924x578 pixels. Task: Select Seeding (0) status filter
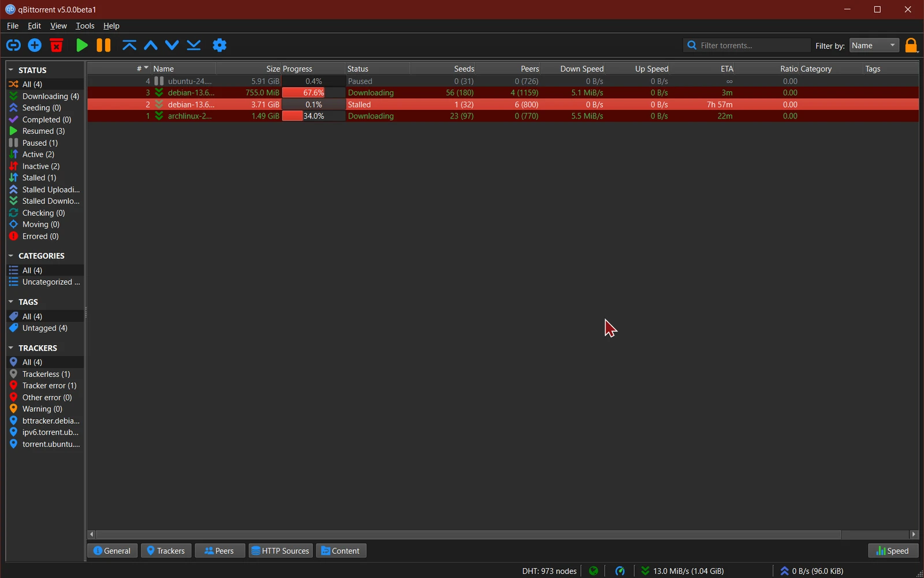(44, 108)
